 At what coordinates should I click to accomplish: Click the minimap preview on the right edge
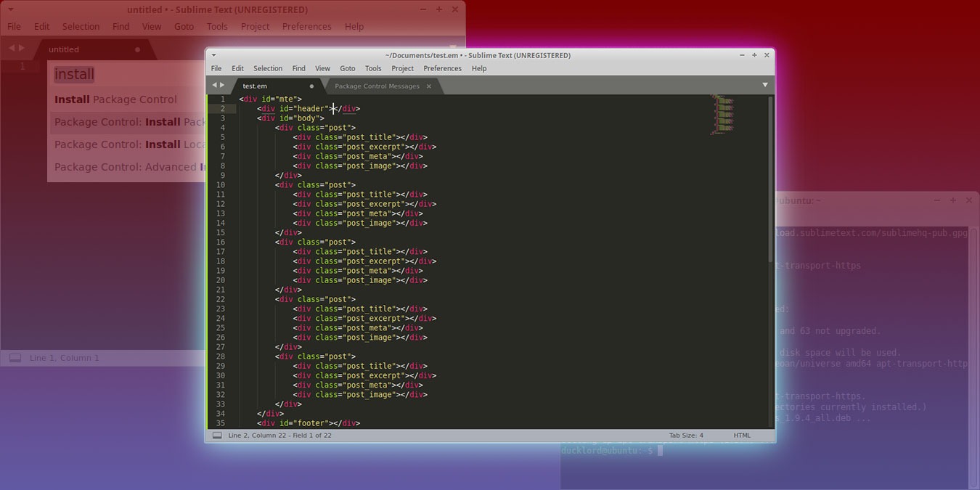pos(722,113)
